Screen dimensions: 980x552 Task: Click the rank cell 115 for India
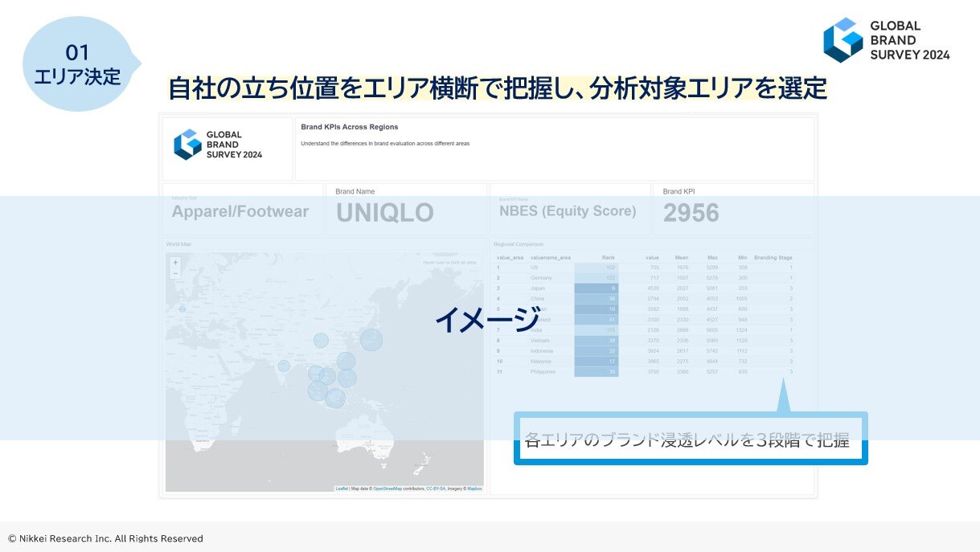coord(597,330)
